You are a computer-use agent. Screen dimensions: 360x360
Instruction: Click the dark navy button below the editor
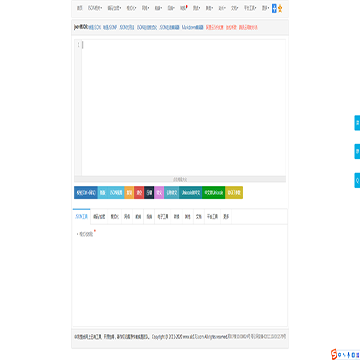pos(149,193)
